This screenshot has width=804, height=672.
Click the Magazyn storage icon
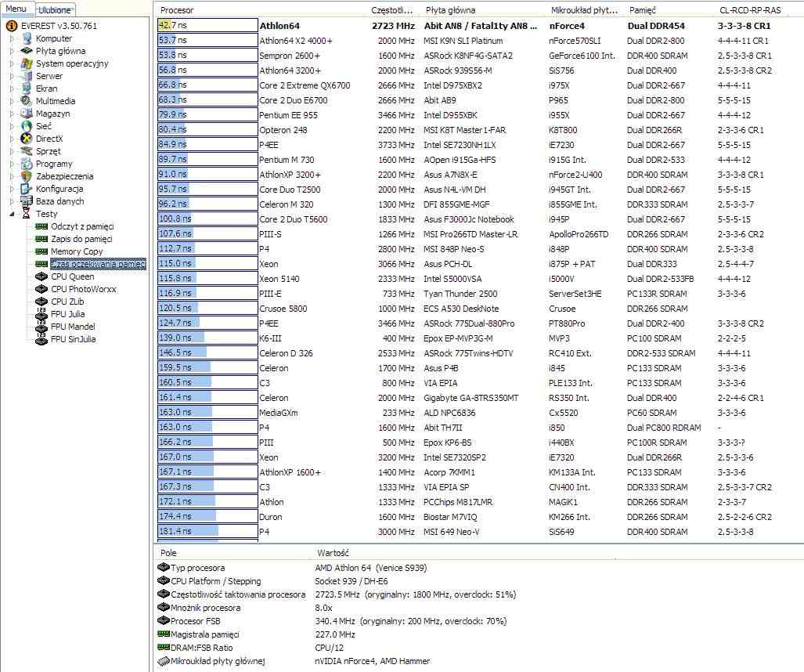[27, 114]
